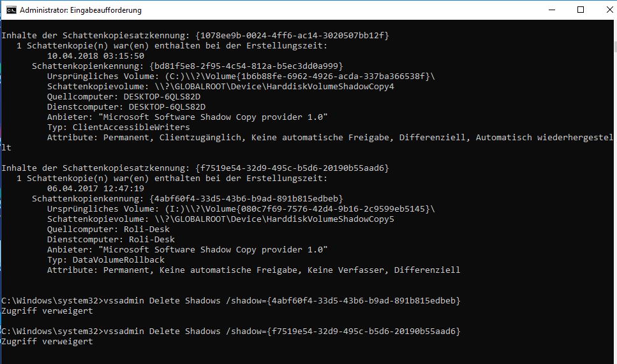
Task: Click the Dienstcomputer: Roli-Desk line
Action: pyautogui.click(x=110, y=240)
